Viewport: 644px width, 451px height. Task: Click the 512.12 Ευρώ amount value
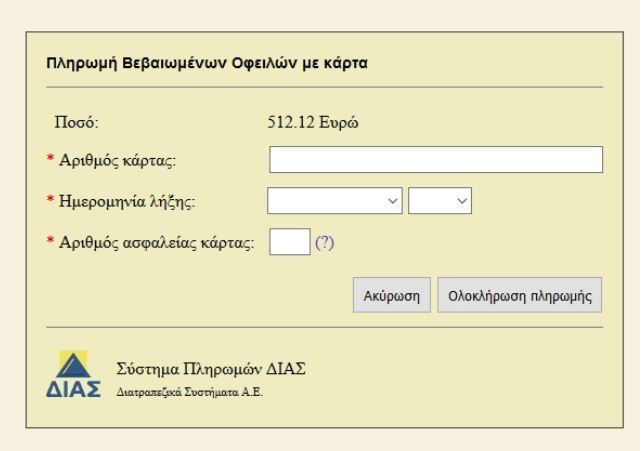coord(314,125)
